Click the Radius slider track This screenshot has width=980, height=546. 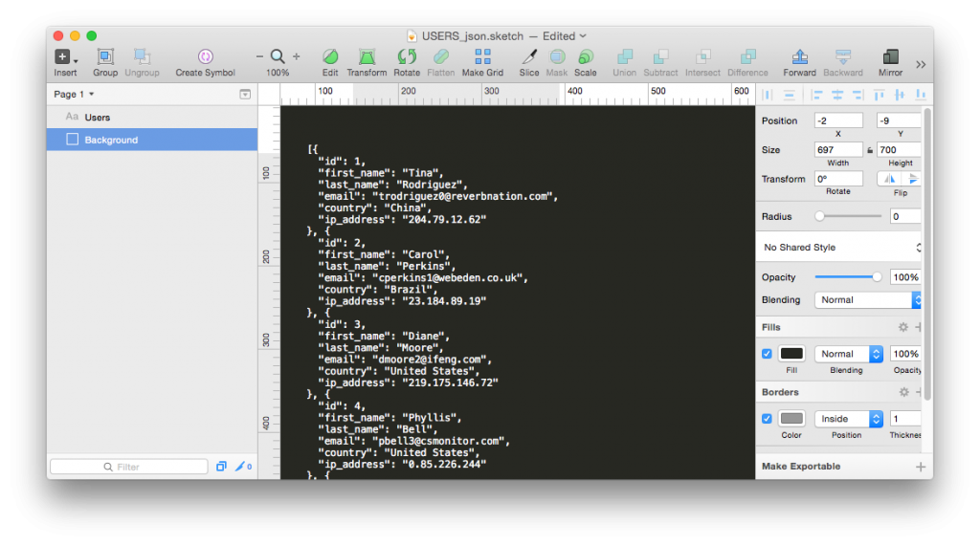coord(849,216)
